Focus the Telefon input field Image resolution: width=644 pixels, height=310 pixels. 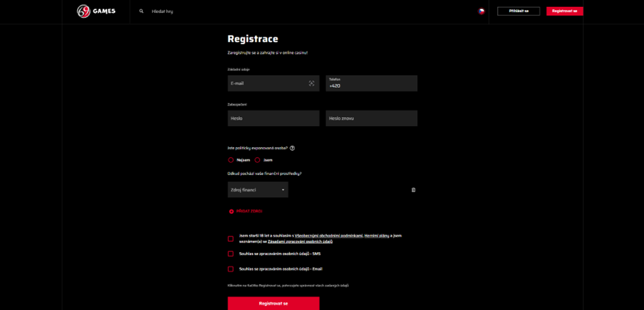pyautogui.click(x=371, y=83)
